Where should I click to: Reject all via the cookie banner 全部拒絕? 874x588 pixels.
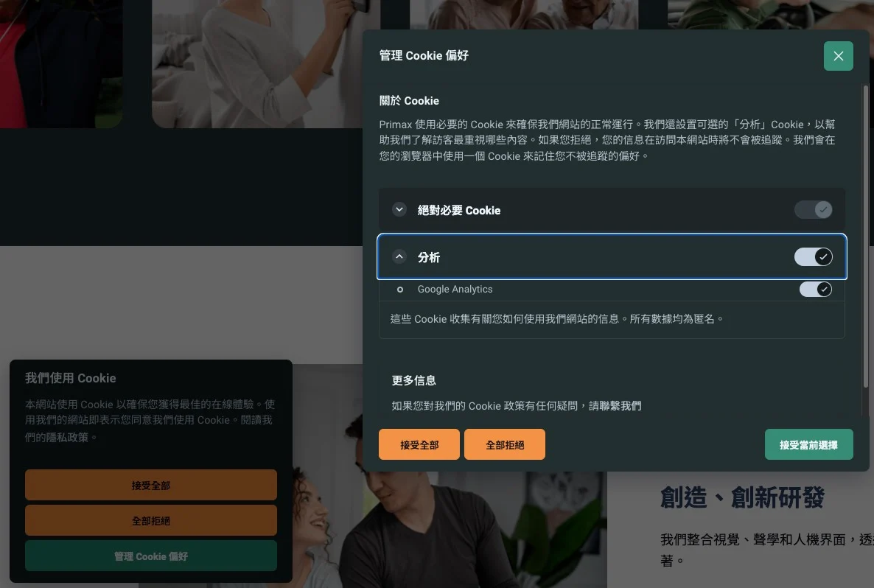tap(151, 521)
